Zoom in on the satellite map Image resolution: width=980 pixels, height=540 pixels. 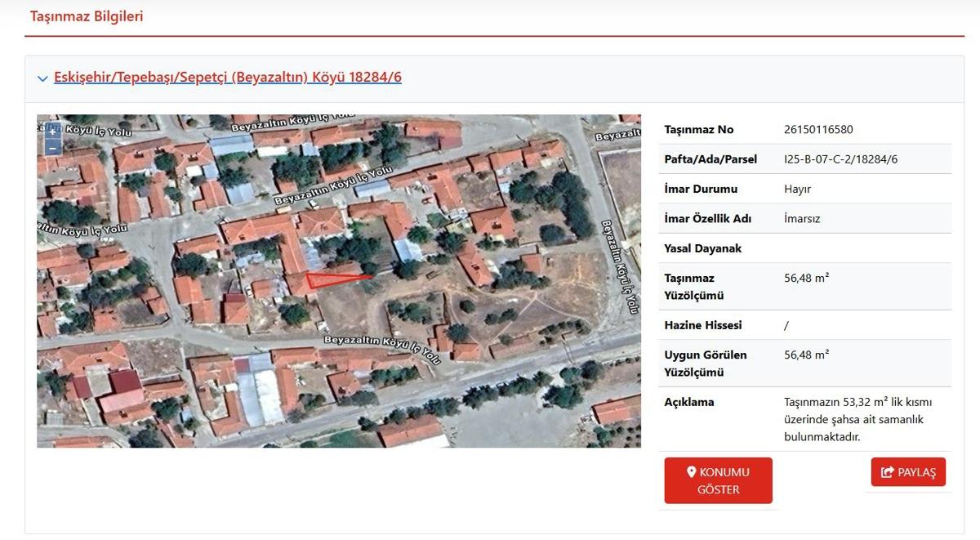pos(52,132)
